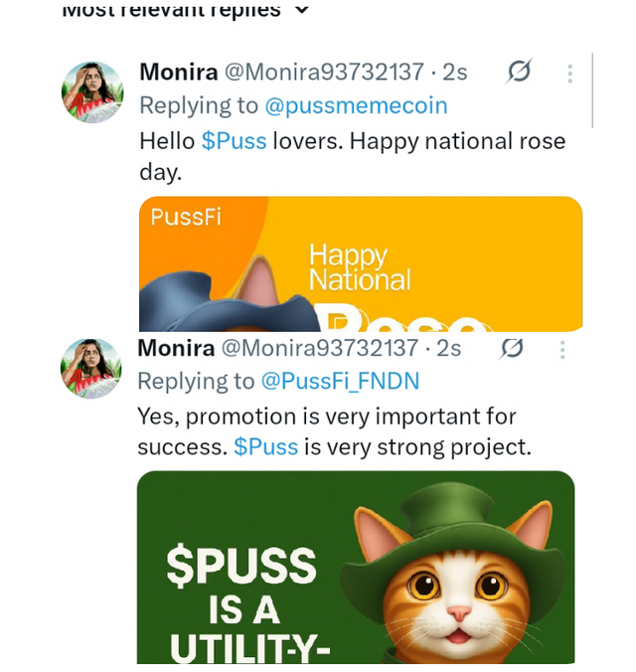Image resolution: width=636 pixels, height=672 pixels.
Task: Open Monira's avatar on the promotion reply
Action: click(x=92, y=369)
